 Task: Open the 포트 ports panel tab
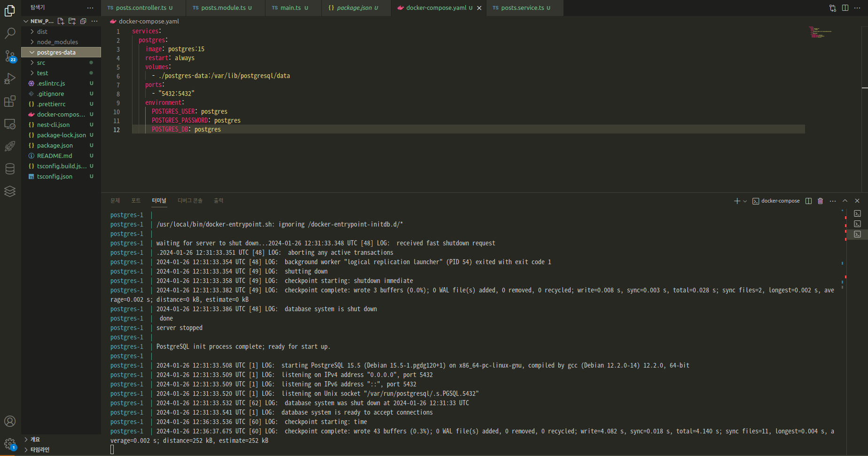coord(136,201)
